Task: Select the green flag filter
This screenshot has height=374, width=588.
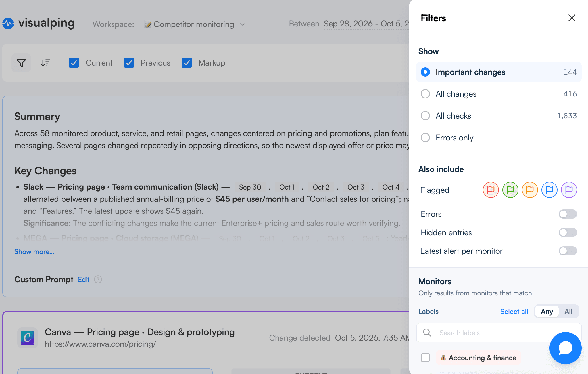Action: click(x=510, y=190)
